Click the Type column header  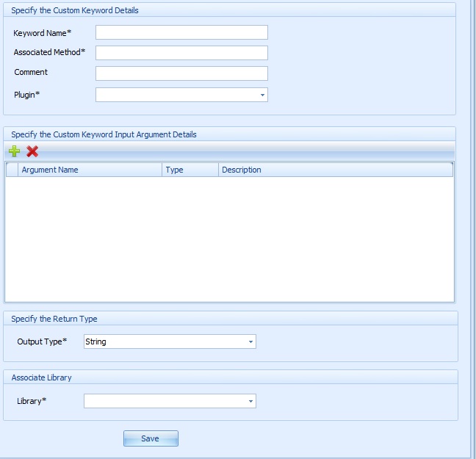coord(190,170)
